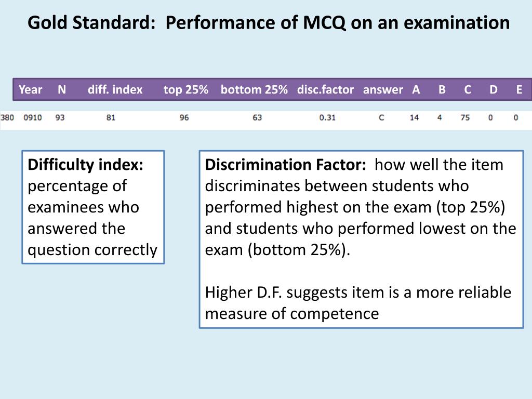The width and height of the screenshot is (532, 399).
Task: Select the difficulty index value 81
Action: (x=111, y=118)
